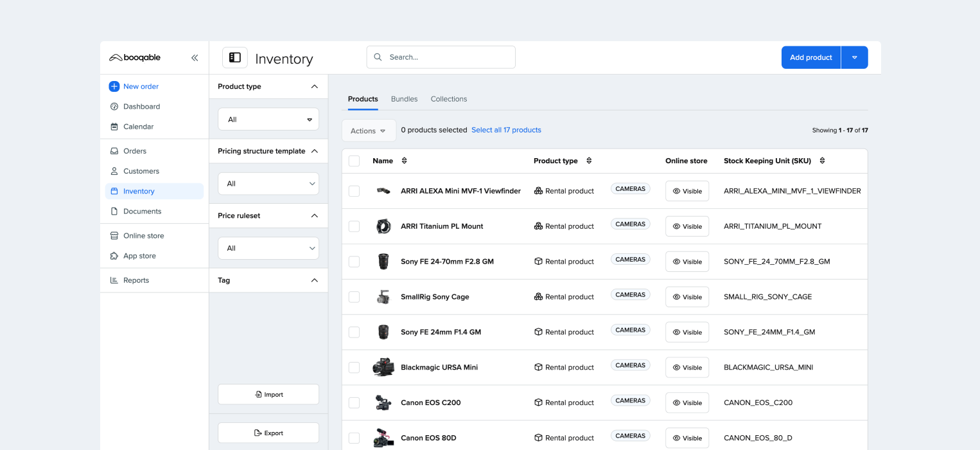Toggle the filter panel icon beside Inventory
Screen dimensions: 980x450
[x=235, y=58]
